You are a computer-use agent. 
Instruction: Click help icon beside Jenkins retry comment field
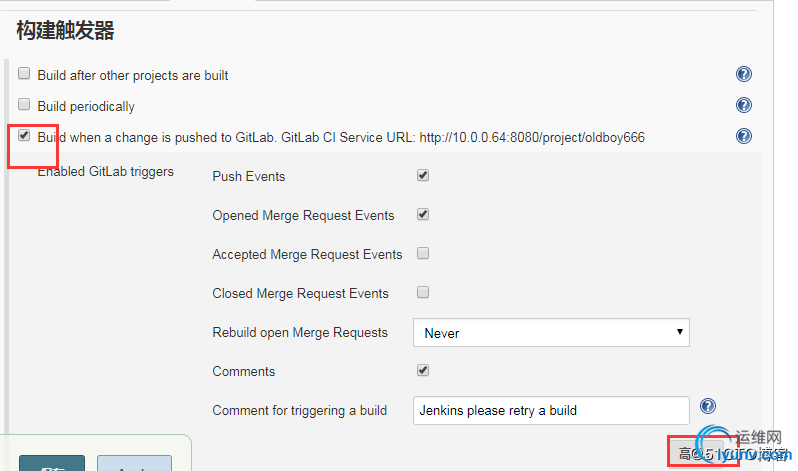707,406
